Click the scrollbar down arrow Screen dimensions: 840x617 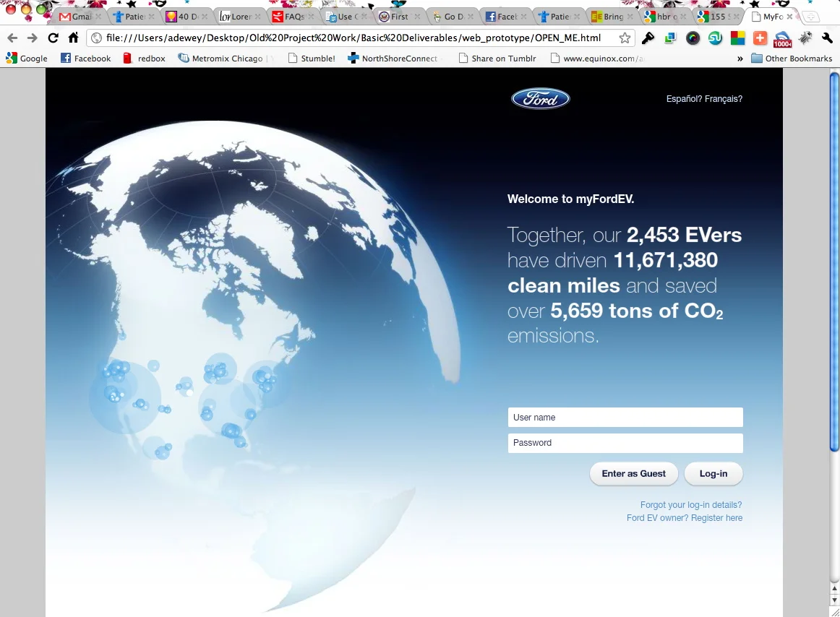(x=834, y=600)
